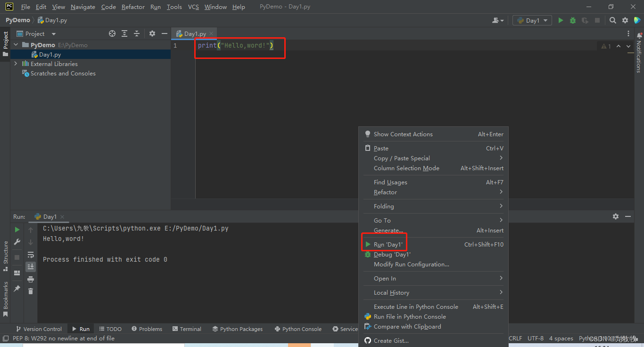Open Folding submenu in context menu

(x=434, y=207)
